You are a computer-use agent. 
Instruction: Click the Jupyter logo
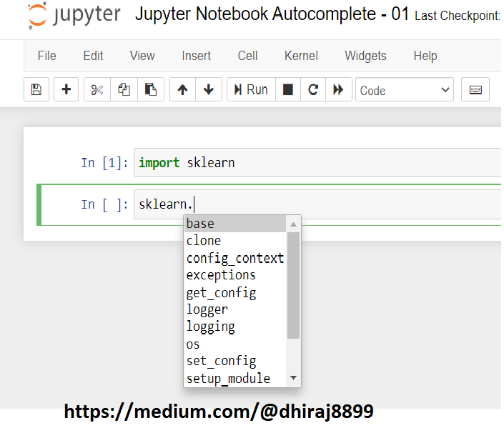pos(74,15)
